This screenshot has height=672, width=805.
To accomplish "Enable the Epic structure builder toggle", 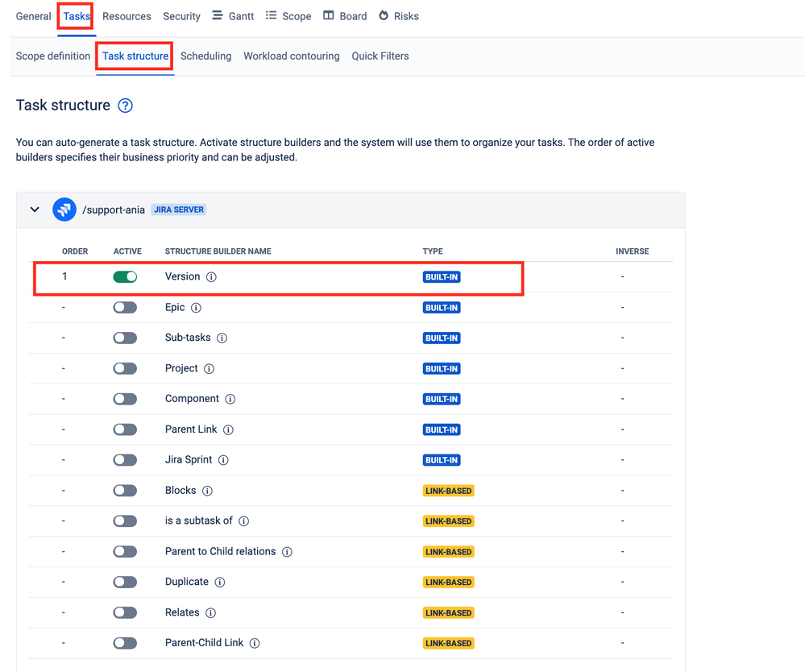I will coord(125,308).
